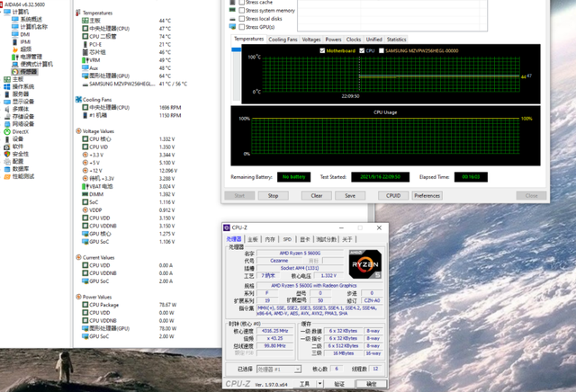Click the 存储设备 storage icon
576x392 pixels.
coord(7,117)
